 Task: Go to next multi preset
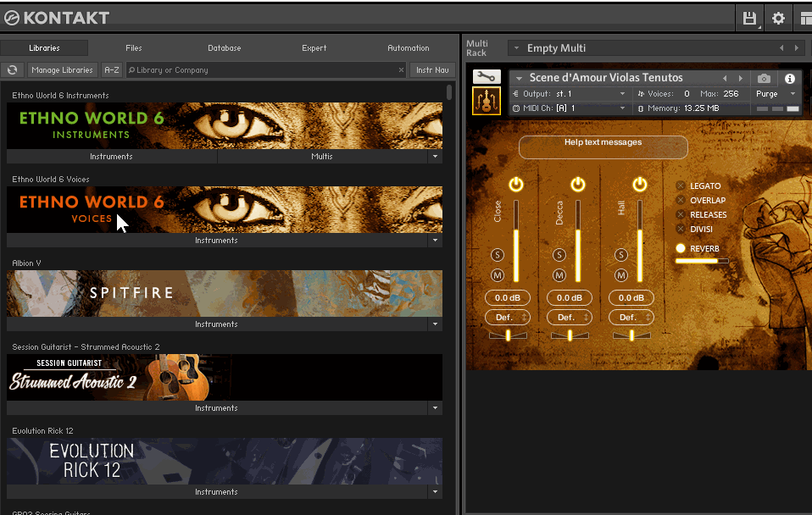797,48
